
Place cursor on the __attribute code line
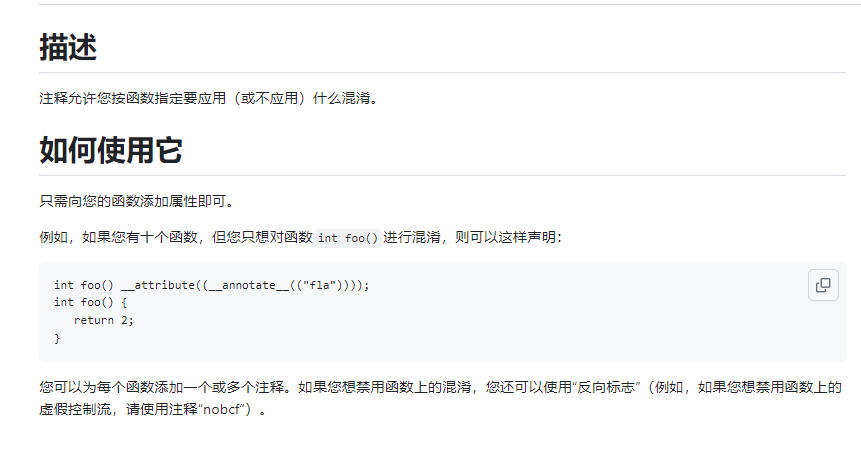coord(211,285)
